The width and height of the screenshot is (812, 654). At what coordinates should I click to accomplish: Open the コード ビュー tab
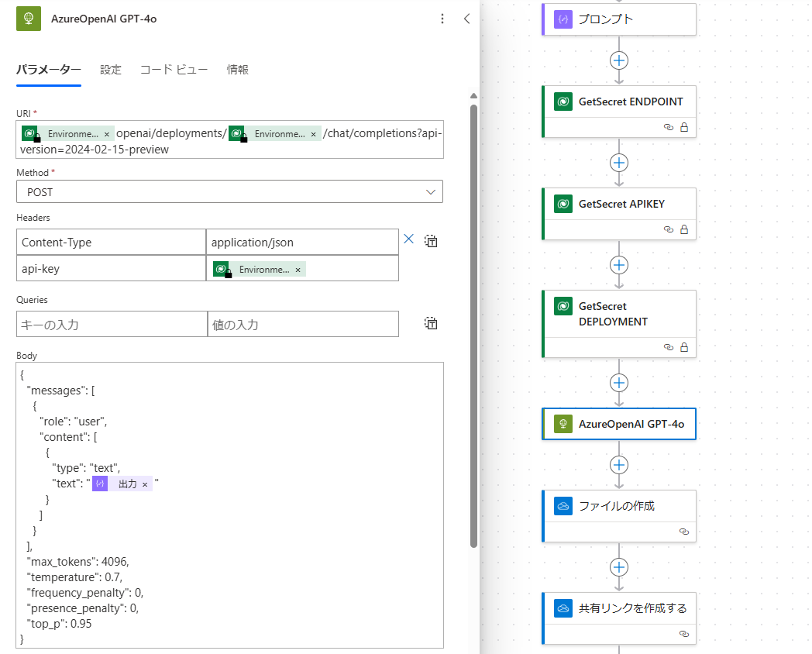174,70
